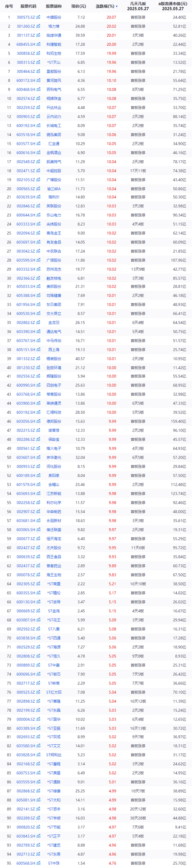Image resolution: width=192 pixels, height=868 pixels.
Task: Sort by the 股票代码 column header
Action: [x=28, y=6]
